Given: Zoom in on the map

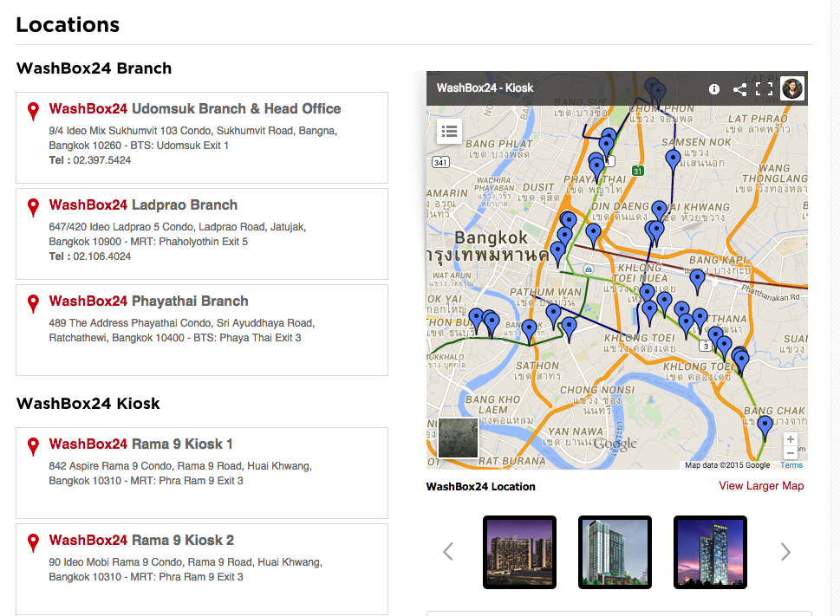Looking at the screenshot, I should tap(790, 439).
